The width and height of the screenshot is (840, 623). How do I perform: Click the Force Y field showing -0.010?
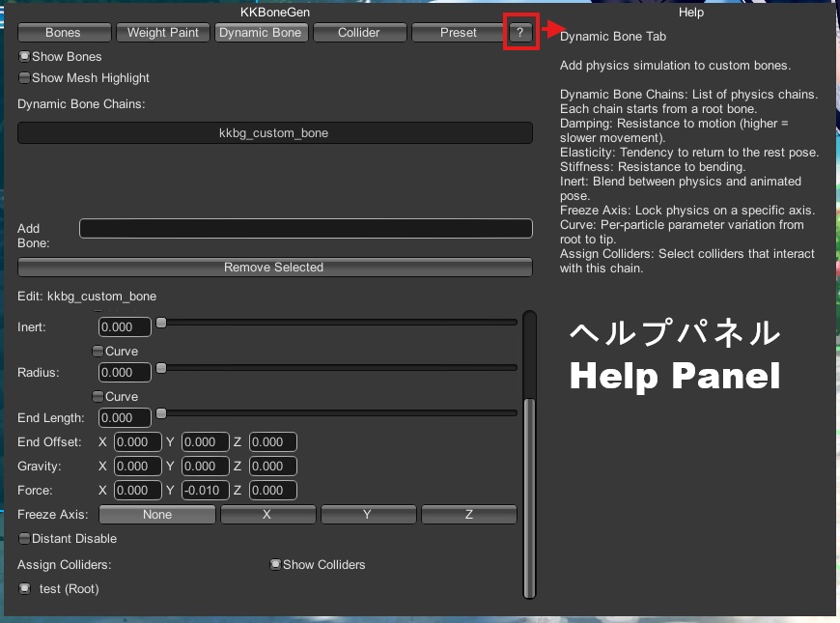206,491
